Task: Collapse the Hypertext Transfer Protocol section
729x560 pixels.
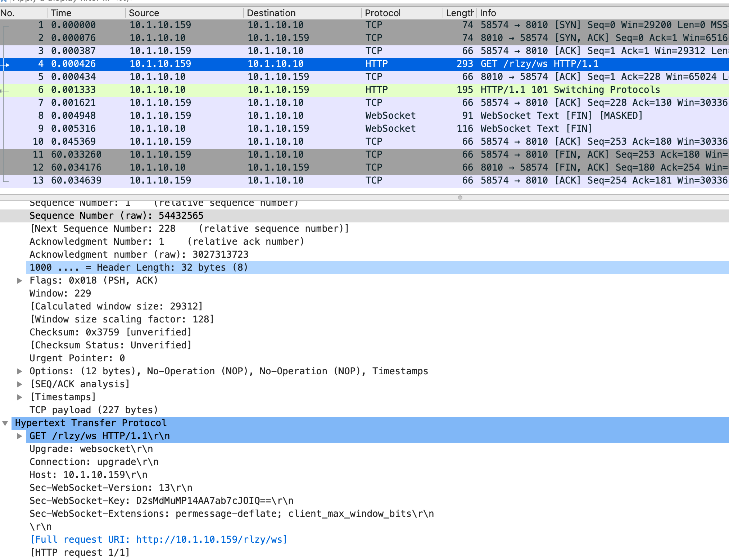Action: pos(5,423)
